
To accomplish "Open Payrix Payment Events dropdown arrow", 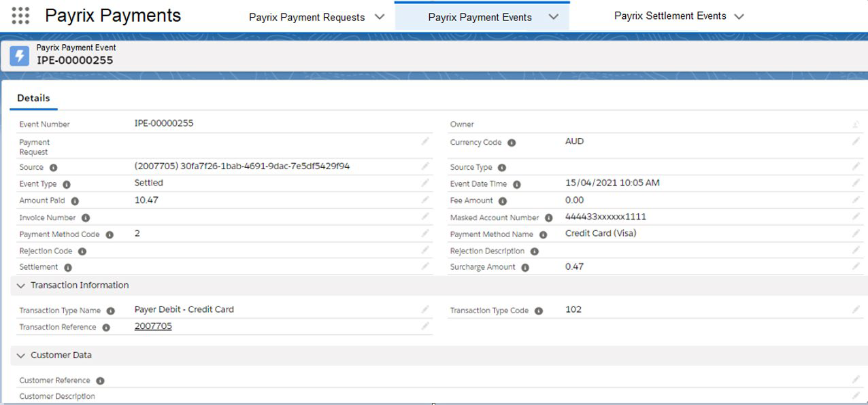I will (553, 18).
